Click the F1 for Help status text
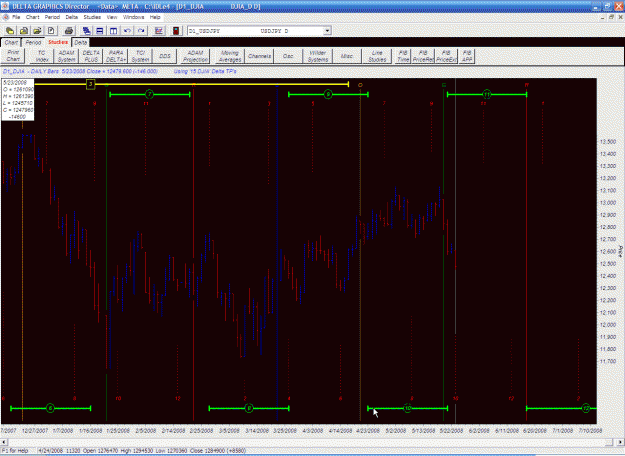The image size is (625, 456). coord(15,450)
